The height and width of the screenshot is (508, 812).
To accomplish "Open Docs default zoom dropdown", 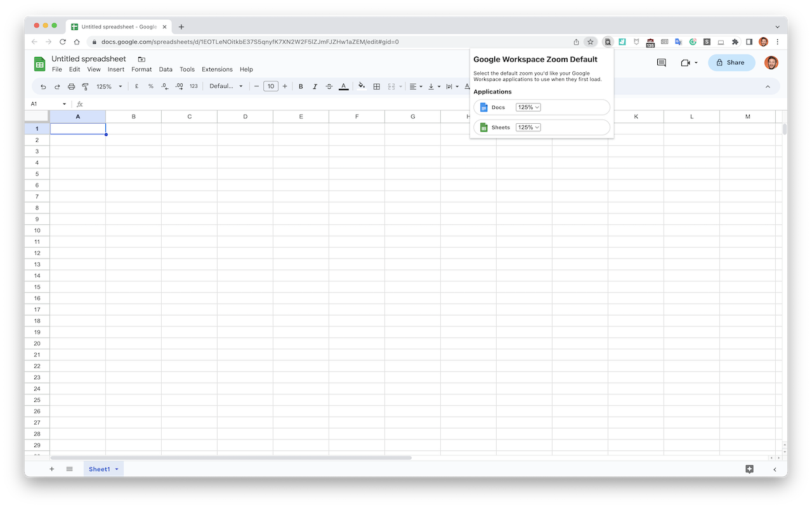I will [528, 107].
